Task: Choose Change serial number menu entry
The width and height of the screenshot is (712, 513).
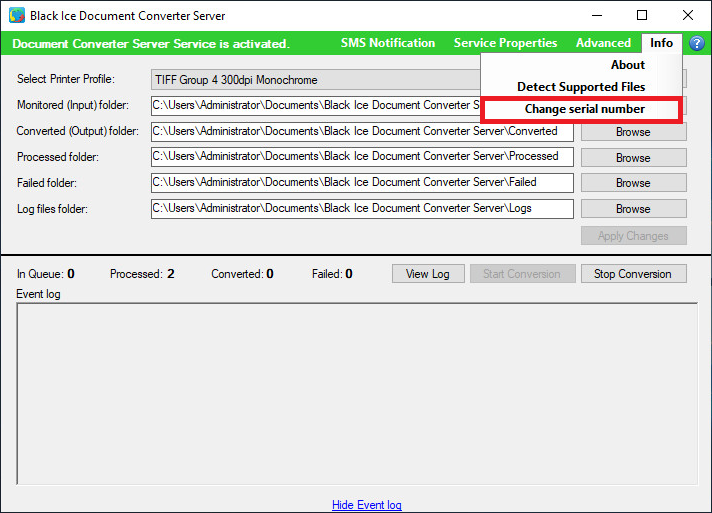Action: 581,109
